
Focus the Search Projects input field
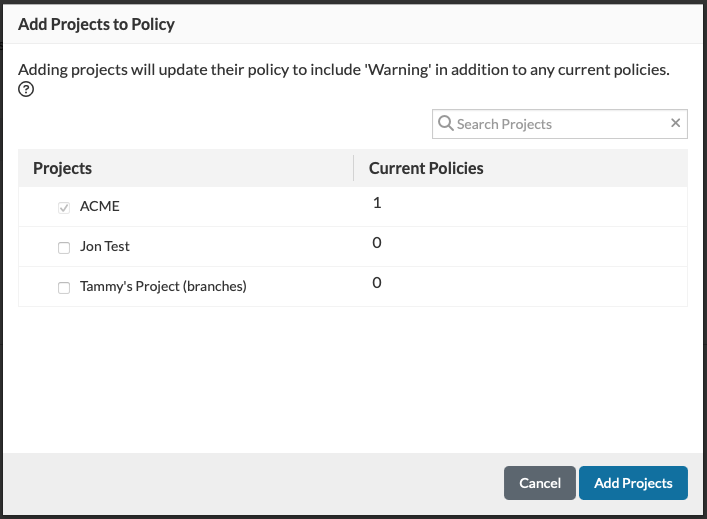coord(560,124)
